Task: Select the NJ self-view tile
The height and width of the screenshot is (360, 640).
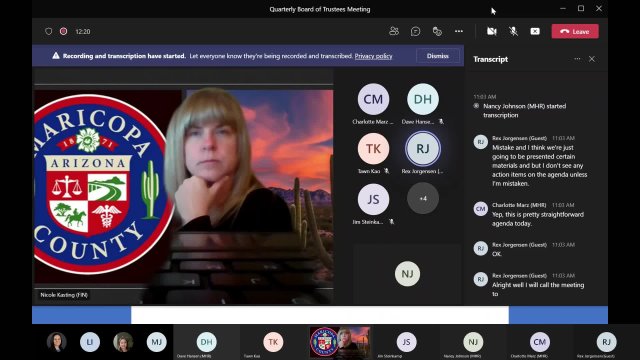Action: coord(407,274)
